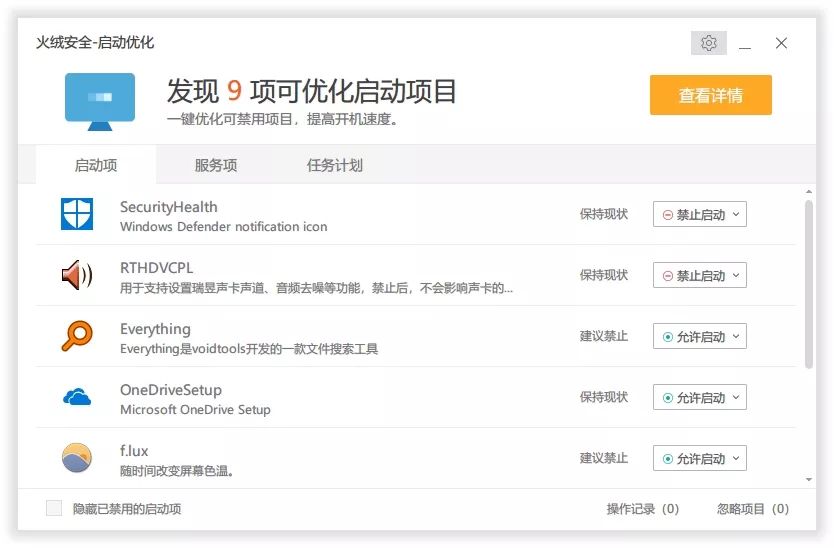The height and width of the screenshot is (548, 834).
Task: Open Everything 允许启动 dropdown
Action: tap(699, 336)
